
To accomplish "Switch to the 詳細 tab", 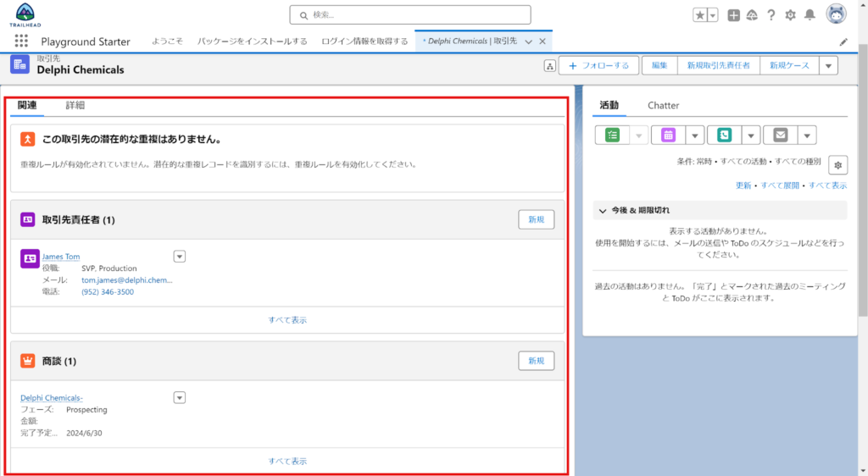I will pos(75,106).
